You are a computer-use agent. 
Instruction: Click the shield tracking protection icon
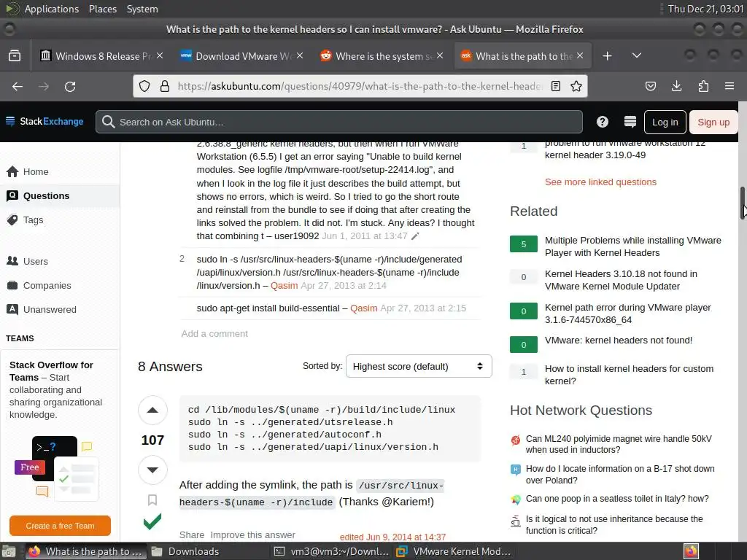144,86
